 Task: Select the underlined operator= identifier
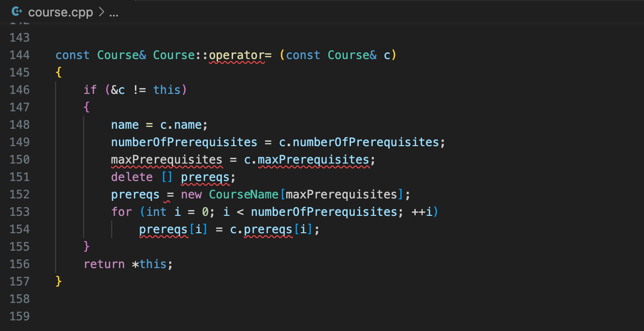[237, 55]
